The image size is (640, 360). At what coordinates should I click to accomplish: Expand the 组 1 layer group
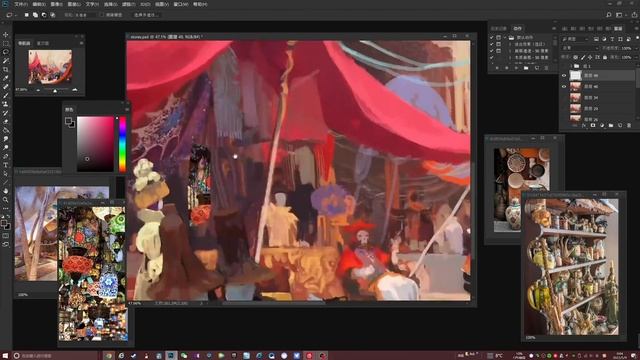[x=571, y=66]
